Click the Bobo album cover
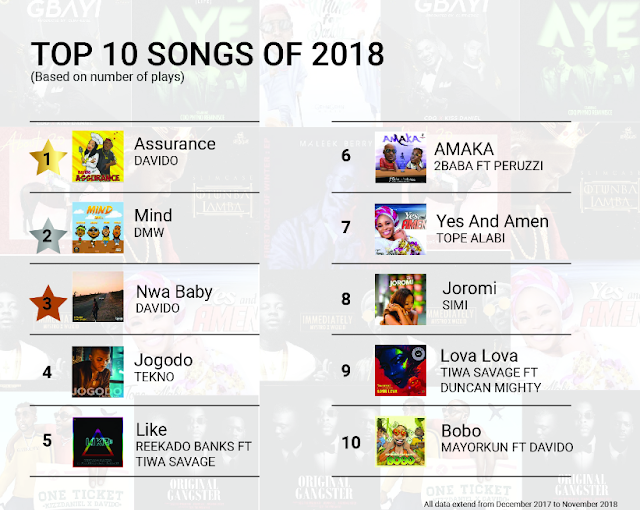Viewport: 640px width, 510px height. coord(400,442)
